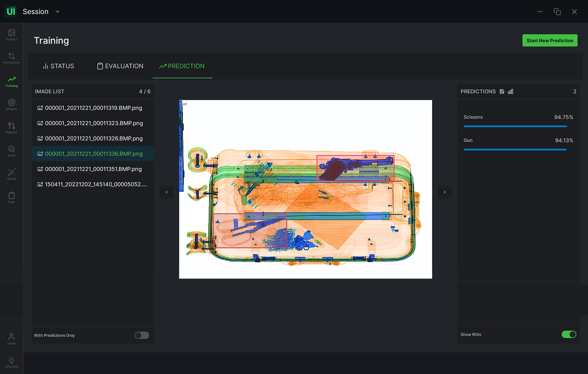Switch to the EVALUATION tab
This screenshot has width=588, height=374.
click(120, 66)
